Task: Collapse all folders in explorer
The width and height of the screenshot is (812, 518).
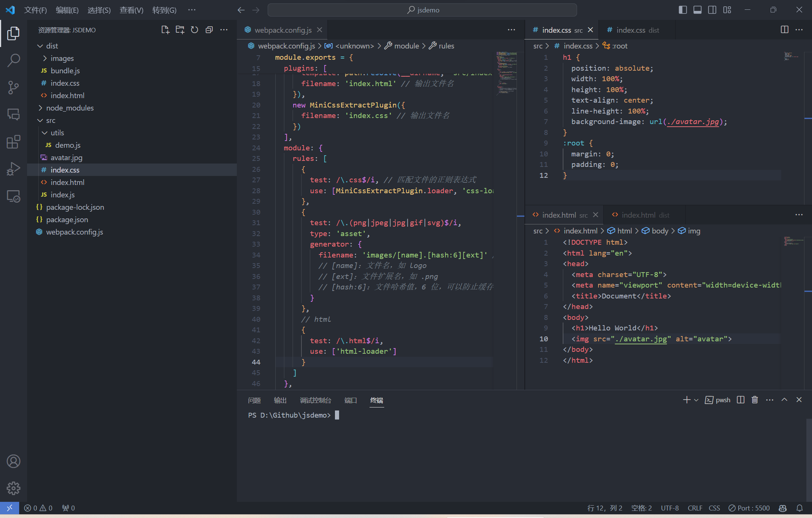Action: click(209, 30)
